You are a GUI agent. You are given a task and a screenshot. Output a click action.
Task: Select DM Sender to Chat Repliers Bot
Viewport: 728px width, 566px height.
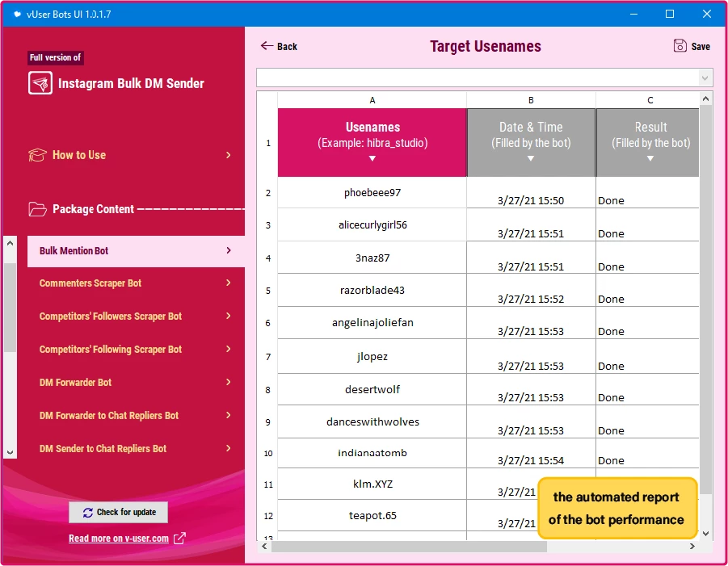click(x=136, y=448)
